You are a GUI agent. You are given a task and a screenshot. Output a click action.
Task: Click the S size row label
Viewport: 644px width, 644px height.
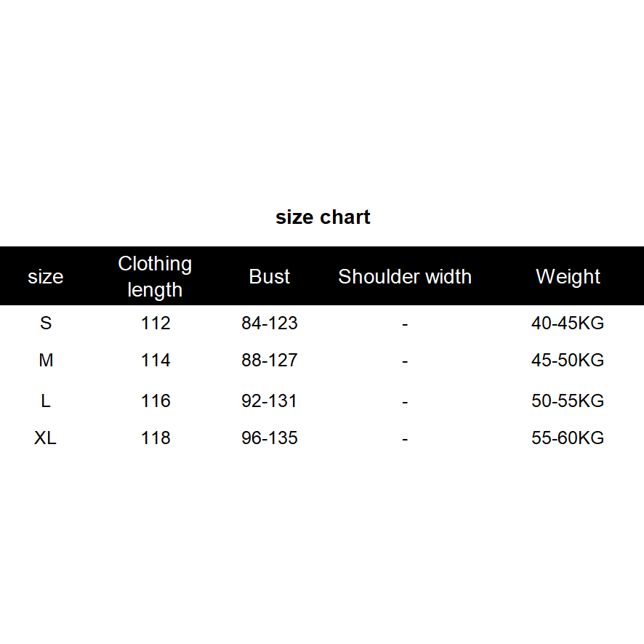pyautogui.click(x=46, y=323)
